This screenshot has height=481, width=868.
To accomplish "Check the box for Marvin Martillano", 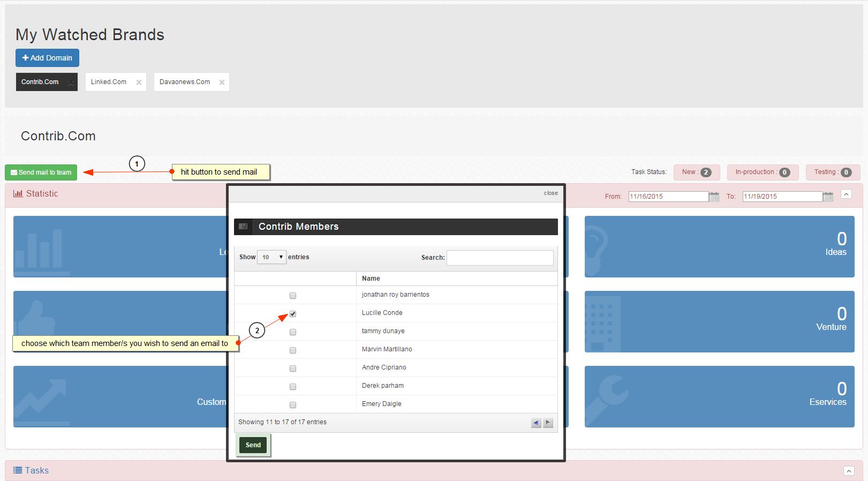I will coord(293,350).
